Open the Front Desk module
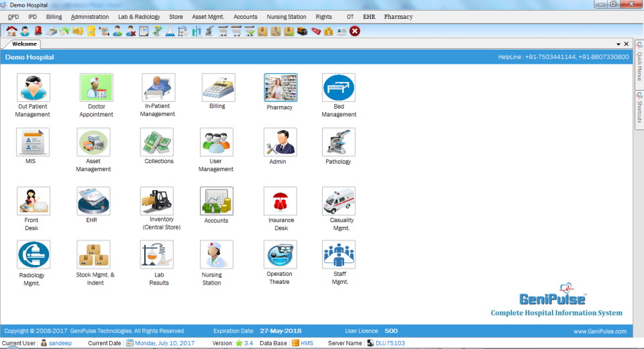 [x=34, y=201]
